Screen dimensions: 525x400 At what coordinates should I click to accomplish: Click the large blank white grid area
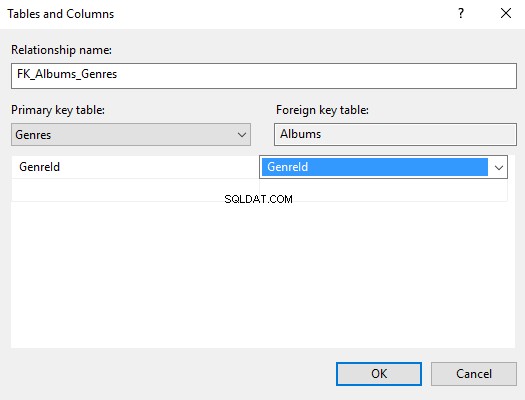(263, 274)
